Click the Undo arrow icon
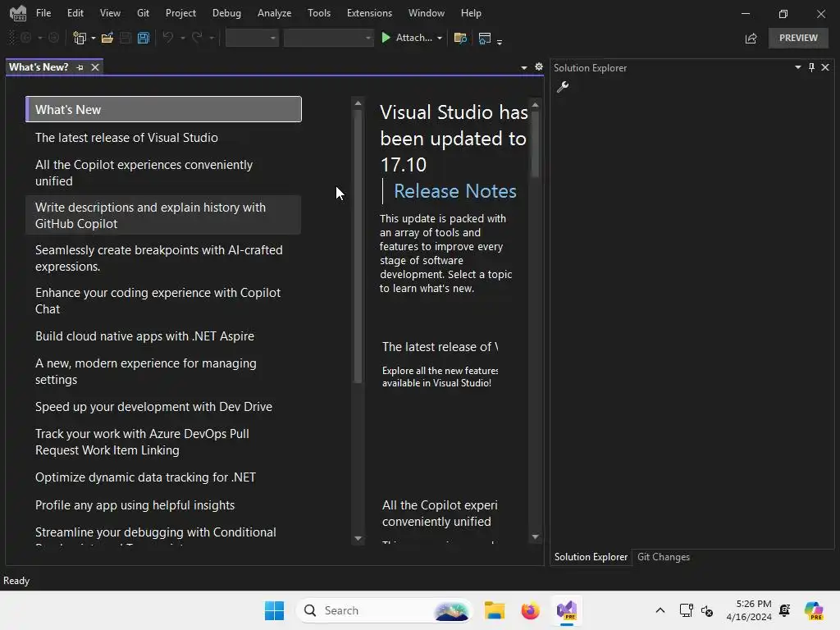This screenshot has height=630, width=840. pos(168,38)
